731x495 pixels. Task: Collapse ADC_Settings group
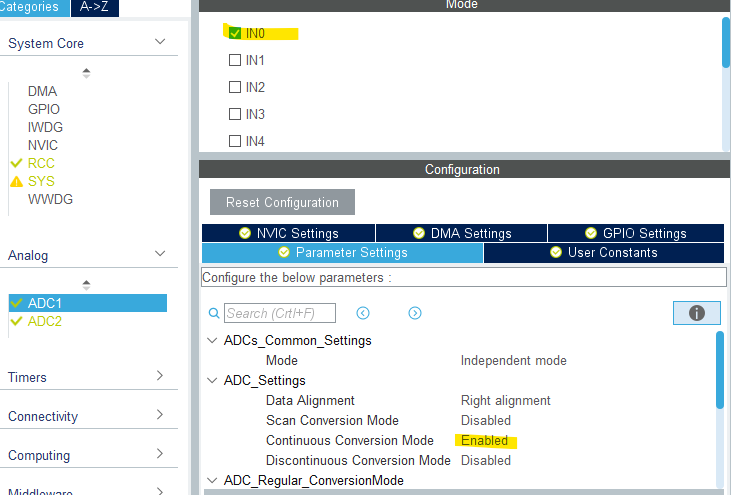[212, 381]
